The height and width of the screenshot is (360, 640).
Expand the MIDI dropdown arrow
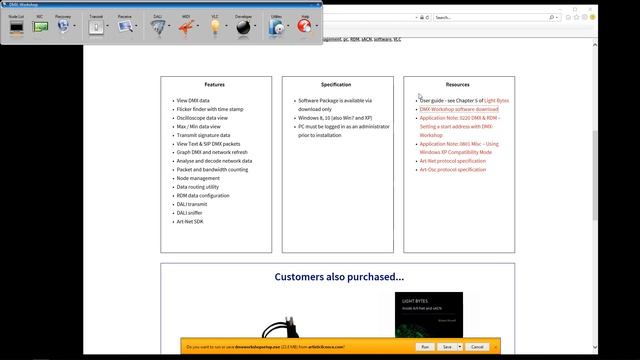click(198, 26)
